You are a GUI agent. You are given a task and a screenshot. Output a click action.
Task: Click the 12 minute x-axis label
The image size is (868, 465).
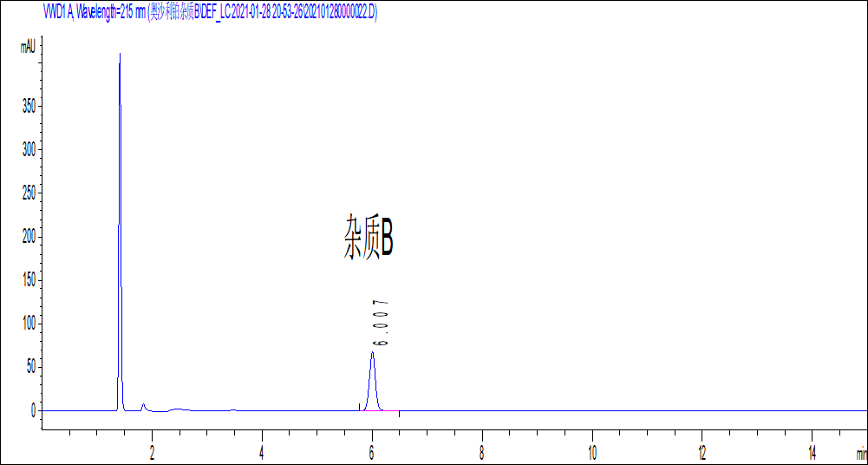[x=702, y=451]
